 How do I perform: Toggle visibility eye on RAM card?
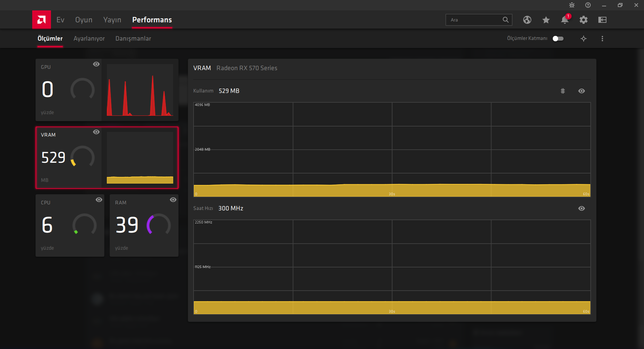click(x=173, y=200)
